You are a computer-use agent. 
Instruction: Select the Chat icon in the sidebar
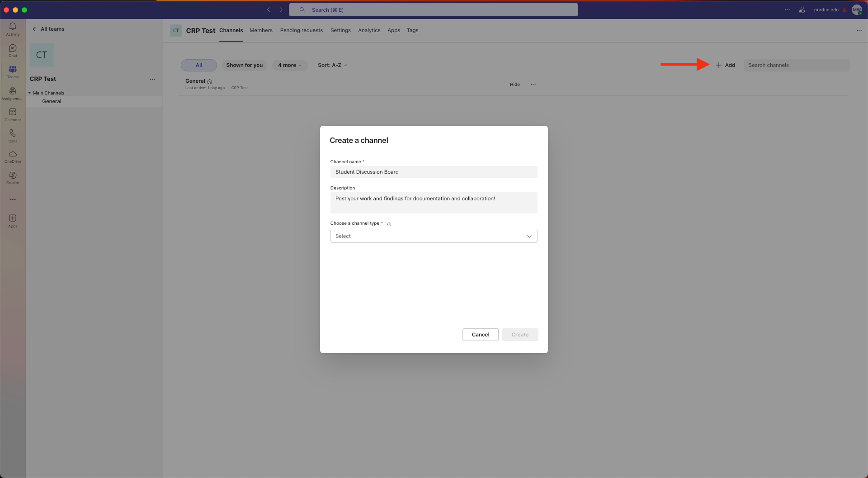13,49
